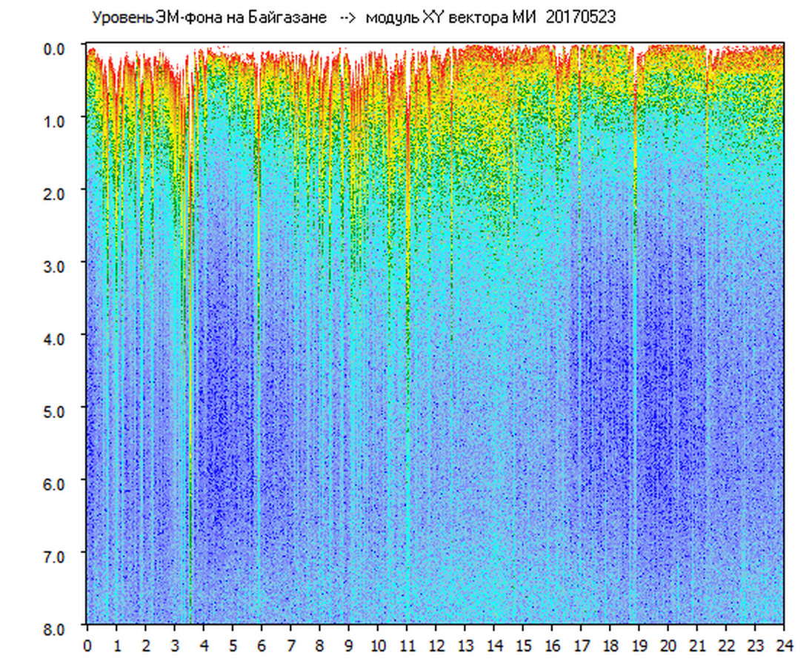The height and width of the screenshot is (667, 812).
Task: Click the hour 17 tick label
Action: click(582, 645)
